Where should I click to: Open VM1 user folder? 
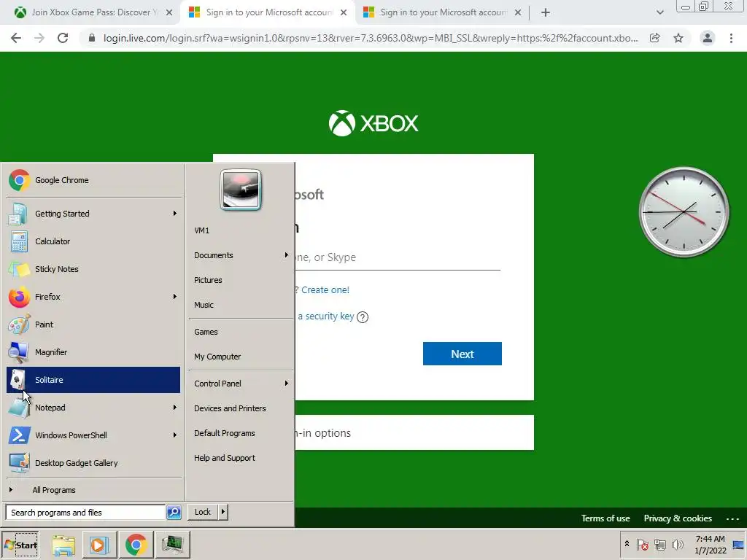click(201, 230)
